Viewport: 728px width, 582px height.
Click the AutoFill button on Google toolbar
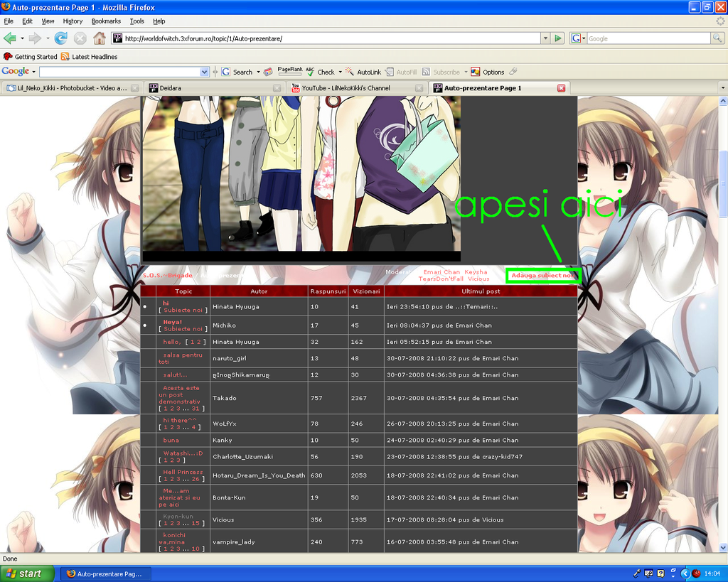pos(401,72)
